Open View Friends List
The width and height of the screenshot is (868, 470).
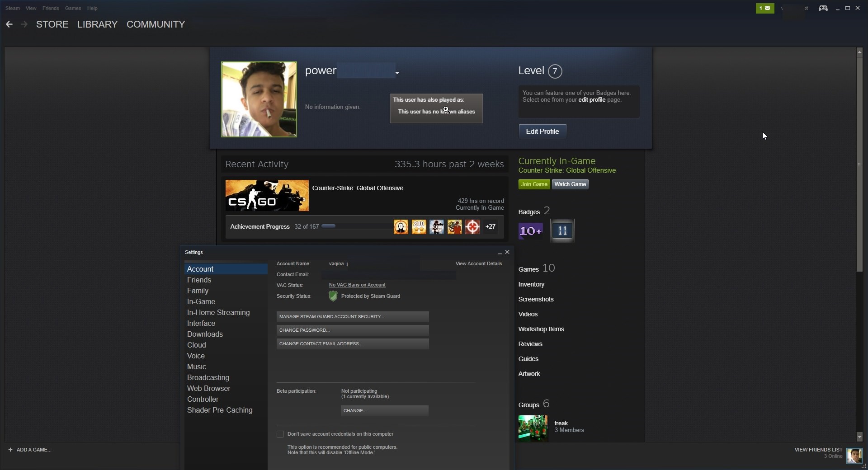tap(818, 450)
